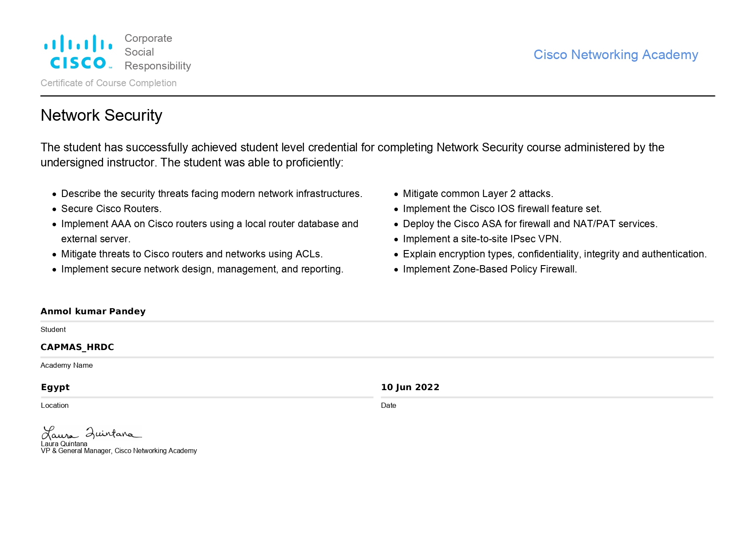Click the "Date" field label
The image size is (756, 535).
click(388, 406)
